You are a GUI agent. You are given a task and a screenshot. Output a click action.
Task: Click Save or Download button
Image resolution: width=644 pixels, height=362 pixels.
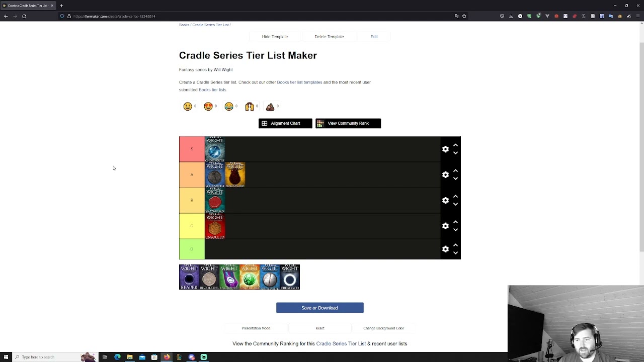click(319, 308)
